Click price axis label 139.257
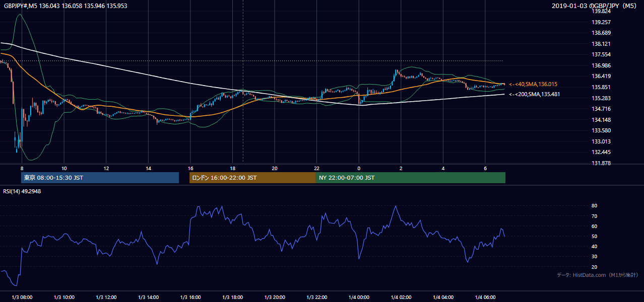644x302 pixels. tap(601, 22)
